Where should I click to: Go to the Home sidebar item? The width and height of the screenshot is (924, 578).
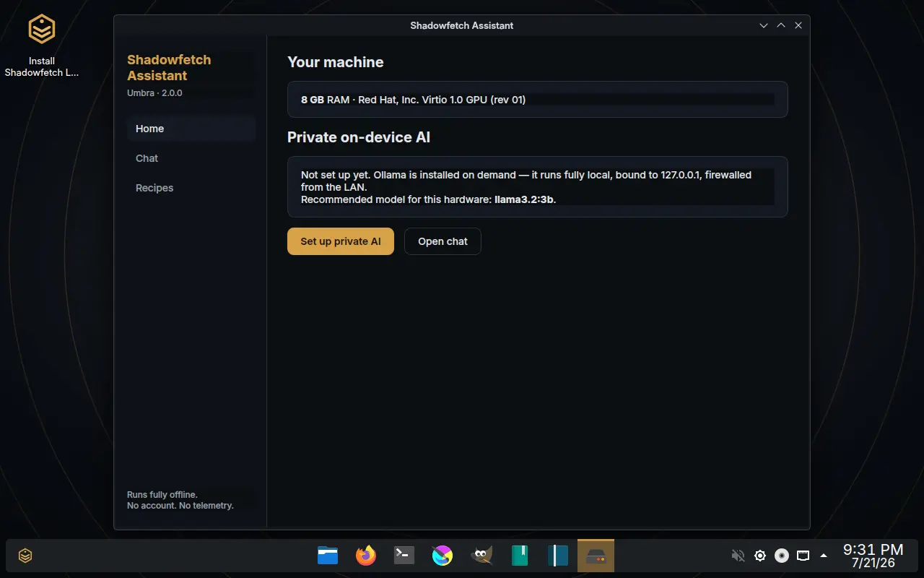(191, 129)
